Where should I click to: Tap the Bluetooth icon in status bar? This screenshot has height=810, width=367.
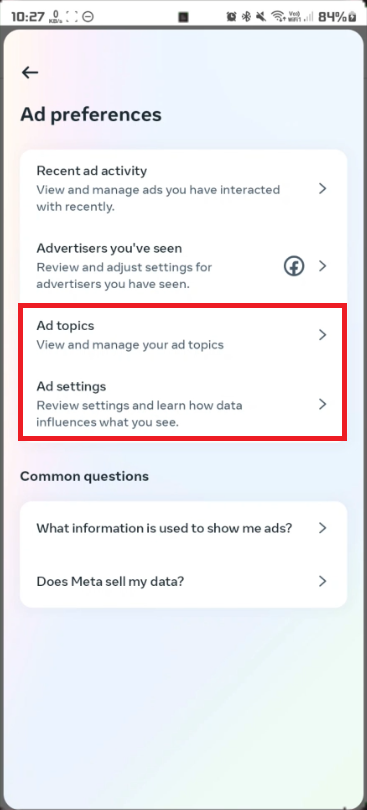point(247,17)
